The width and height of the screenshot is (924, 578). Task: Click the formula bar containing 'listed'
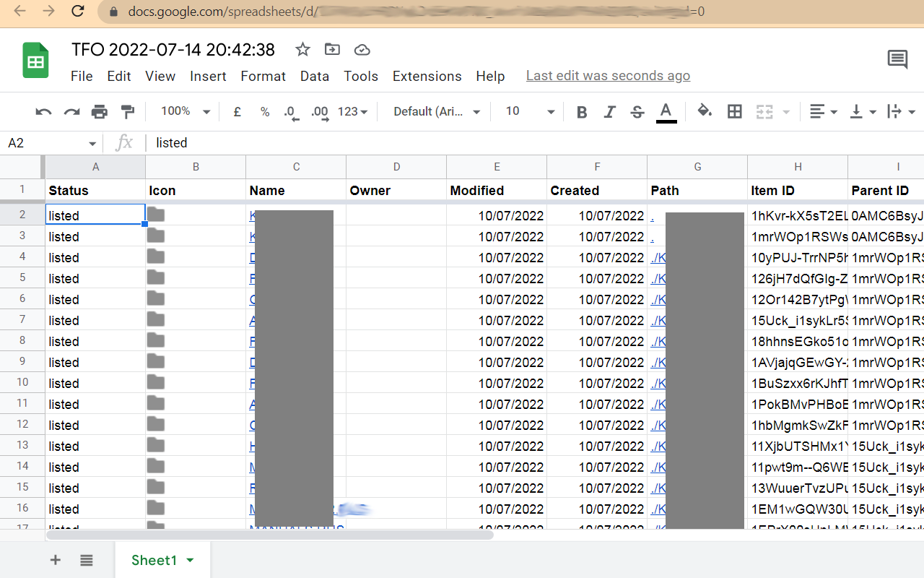click(x=534, y=143)
